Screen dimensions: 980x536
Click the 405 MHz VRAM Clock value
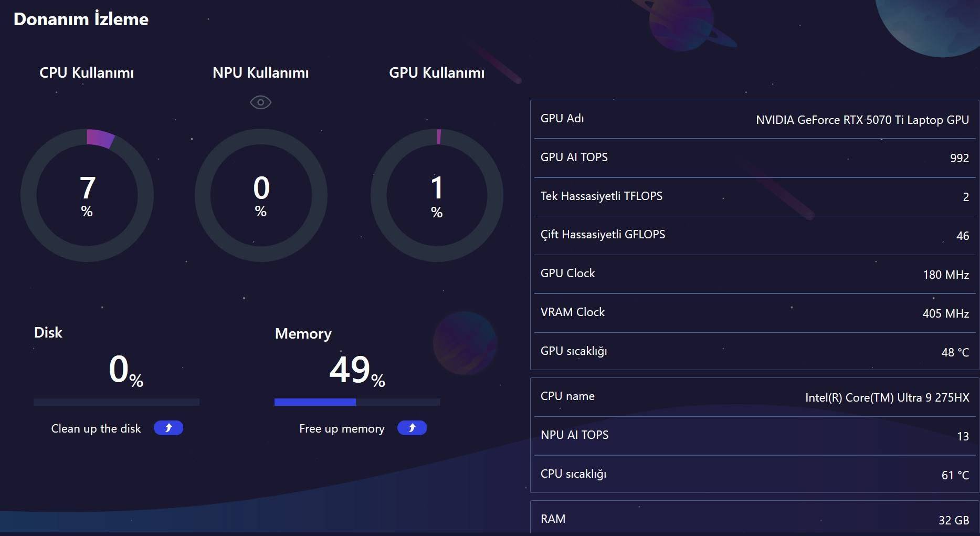946,313
